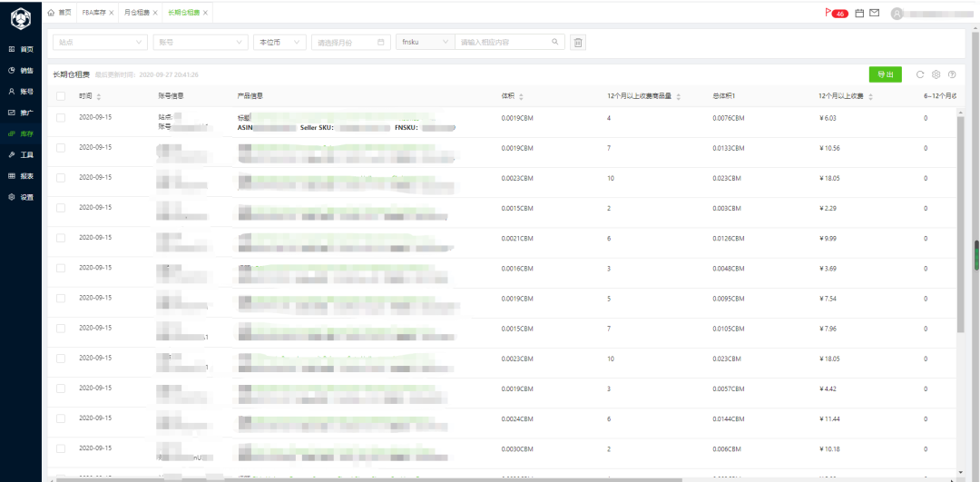The height and width of the screenshot is (482, 980).
Task: Open the 账号 dropdown filter
Action: coord(201,43)
